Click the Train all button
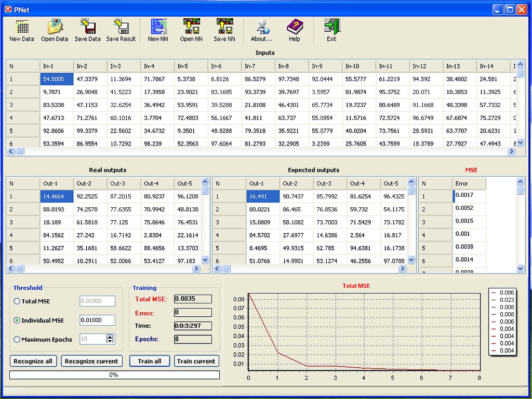 149,361
